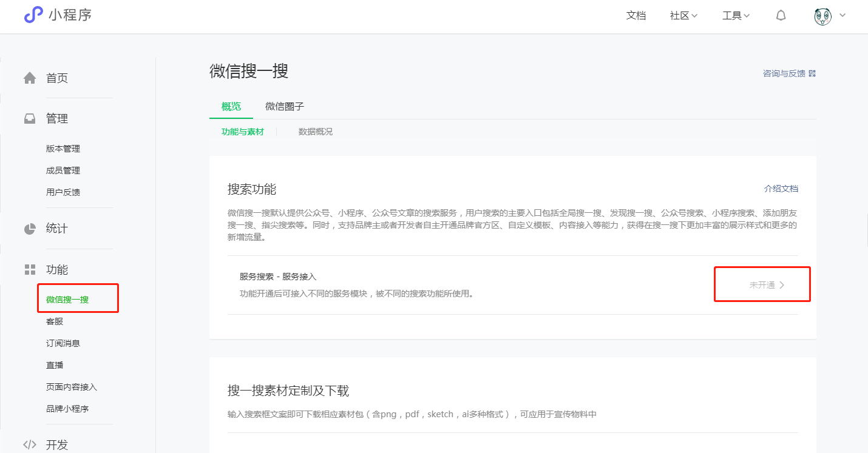The height and width of the screenshot is (453, 868).
Task: Click the home icon beside 首页
Action: point(30,78)
